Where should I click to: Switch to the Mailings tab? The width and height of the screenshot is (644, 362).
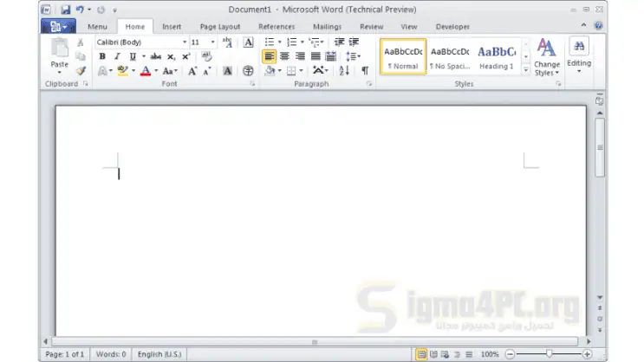click(328, 27)
